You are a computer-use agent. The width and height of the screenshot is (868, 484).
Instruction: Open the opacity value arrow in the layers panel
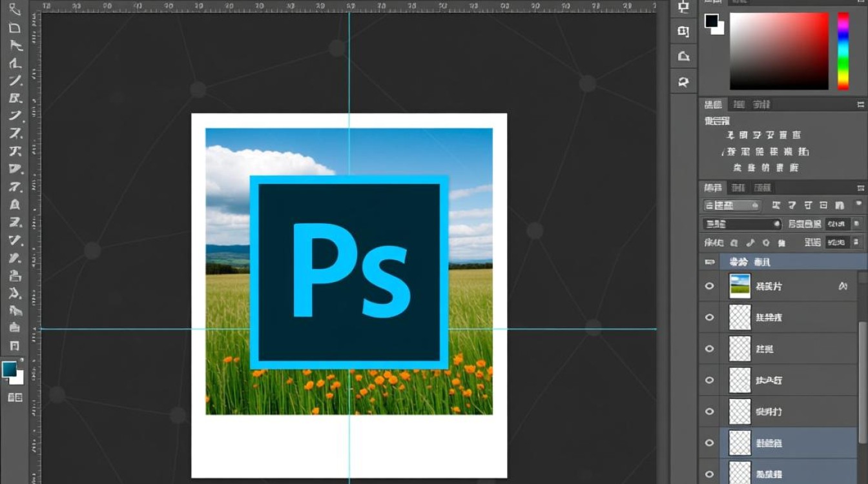(x=856, y=224)
